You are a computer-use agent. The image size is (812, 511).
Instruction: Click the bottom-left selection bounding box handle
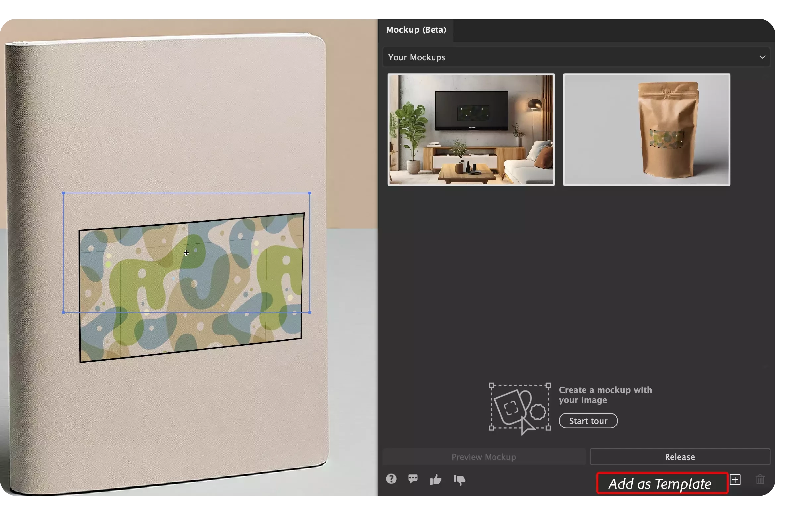click(x=63, y=312)
